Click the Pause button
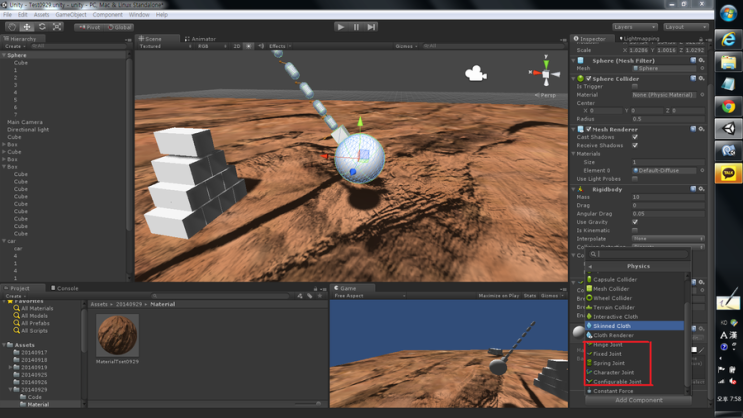 click(356, 27)
